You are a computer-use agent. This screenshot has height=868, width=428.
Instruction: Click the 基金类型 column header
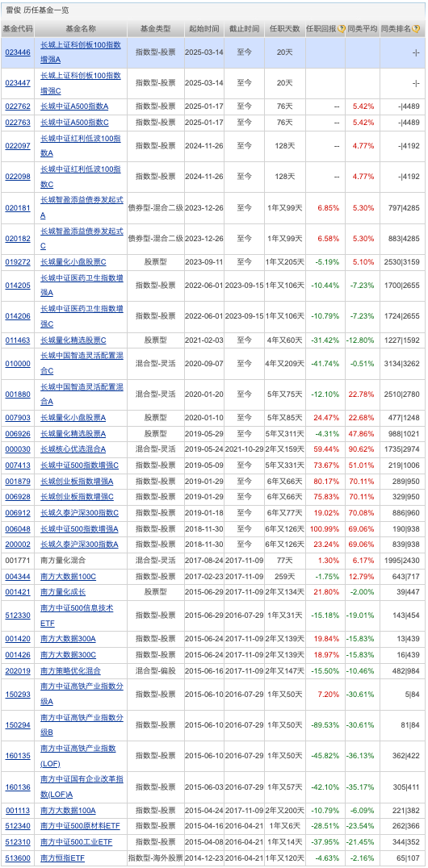tap(156, 29)
